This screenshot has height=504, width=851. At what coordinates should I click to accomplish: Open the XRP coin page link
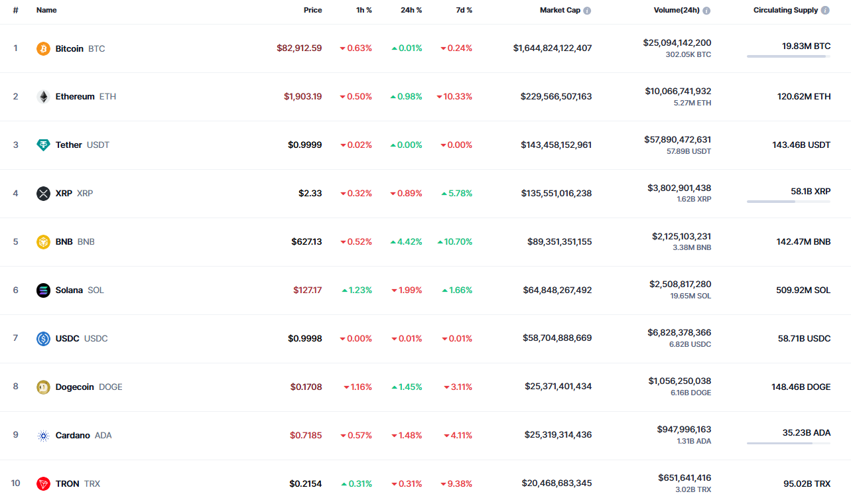(65, 194)
